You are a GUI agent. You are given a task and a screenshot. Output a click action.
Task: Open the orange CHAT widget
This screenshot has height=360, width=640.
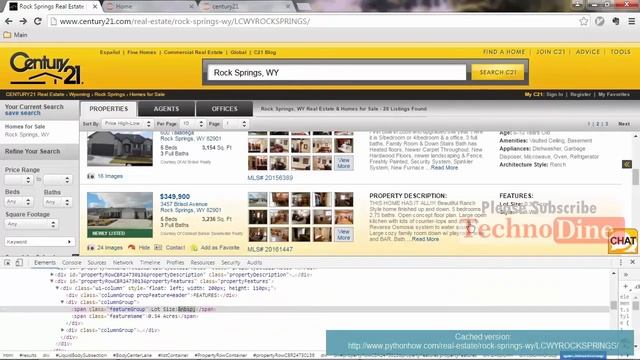click(622, 241)
